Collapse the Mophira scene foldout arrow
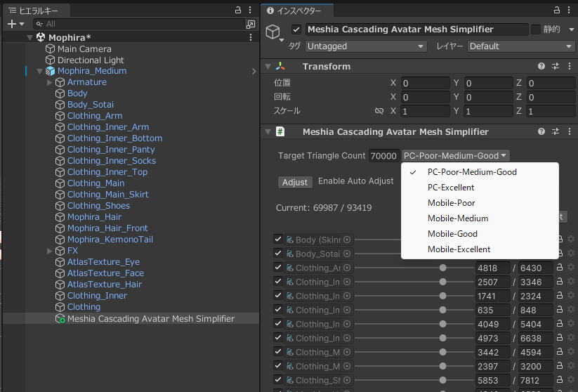Viewport: 578px width, 392px height. tap(30, 37)
